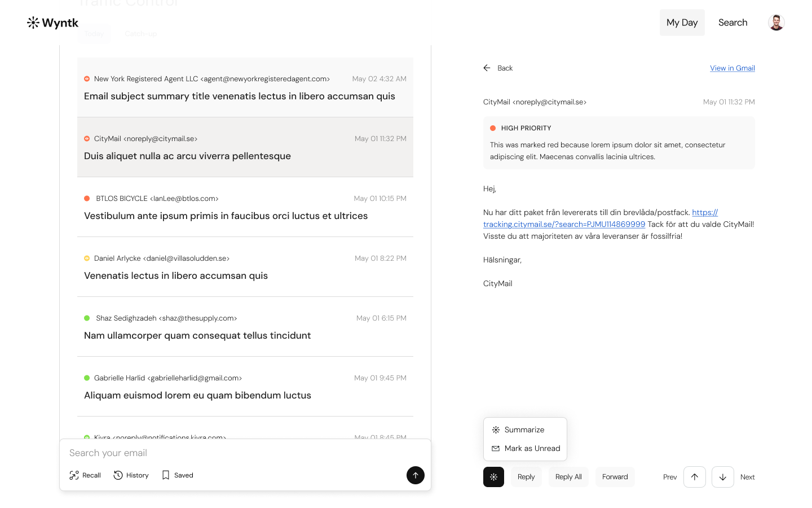
Task: Open the black AI sparkle actions button
Action: (x=493, y=477)
